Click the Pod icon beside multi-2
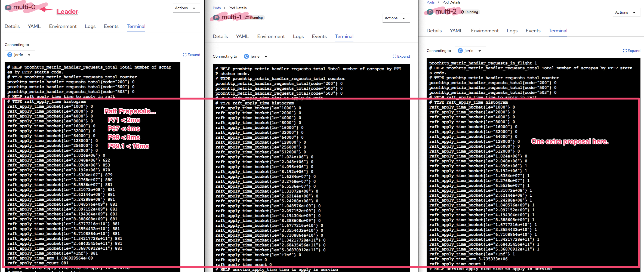 [430, 12]
